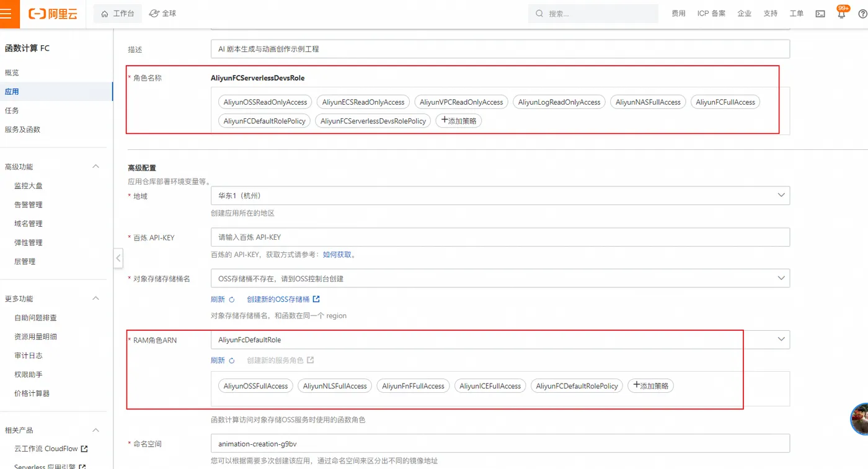Collapse the 高级功能 sidebar section
The height and width of the screenshot is (469, 868).
tap(95, 167)
